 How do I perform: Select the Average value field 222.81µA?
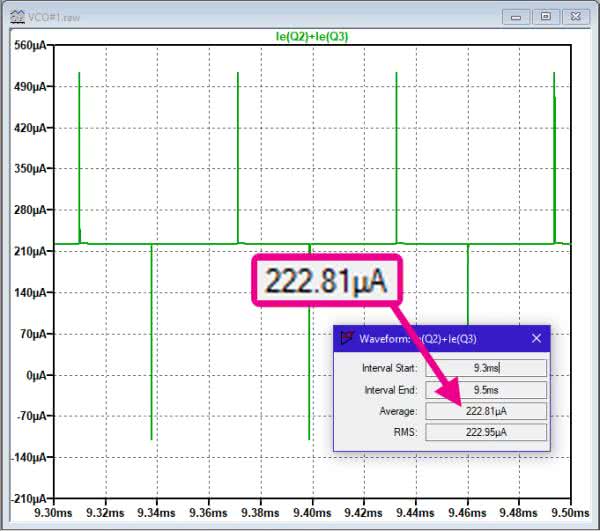pyautogui.click(x=486, y=411)
